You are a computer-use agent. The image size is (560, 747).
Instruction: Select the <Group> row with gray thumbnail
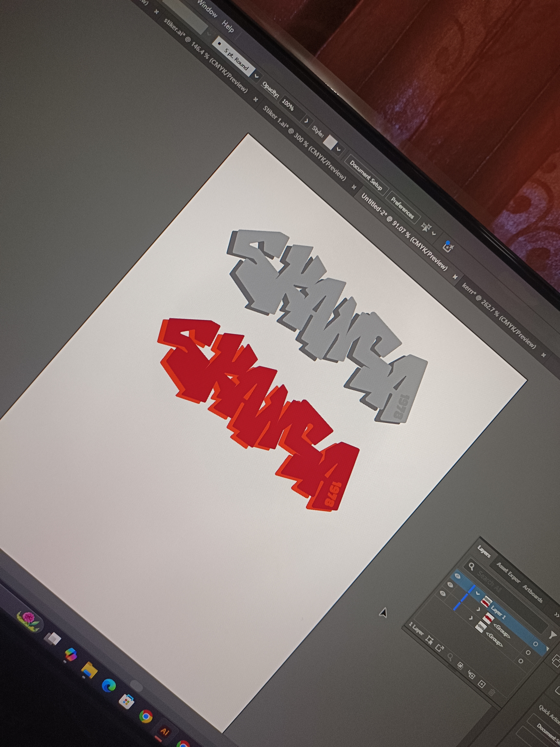[494, 640]
